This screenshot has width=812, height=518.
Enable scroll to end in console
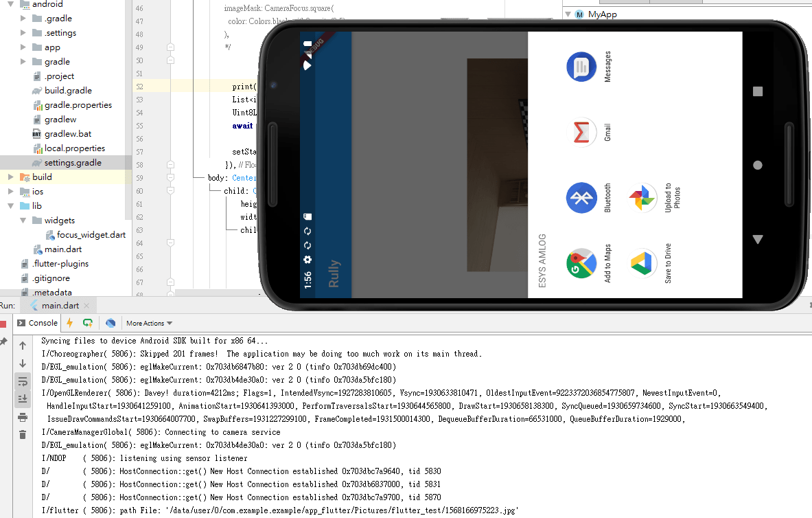click(23, 398)
